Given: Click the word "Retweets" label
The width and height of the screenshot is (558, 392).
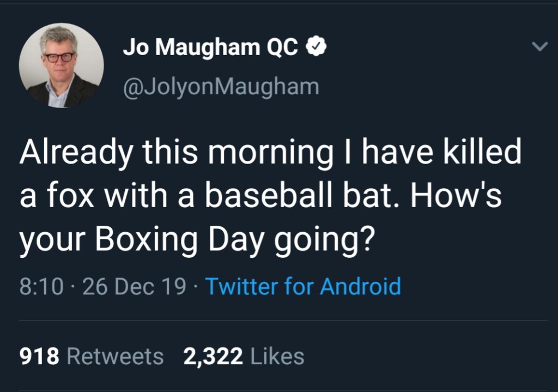Looking at the screenshot, I should point(115,357).
